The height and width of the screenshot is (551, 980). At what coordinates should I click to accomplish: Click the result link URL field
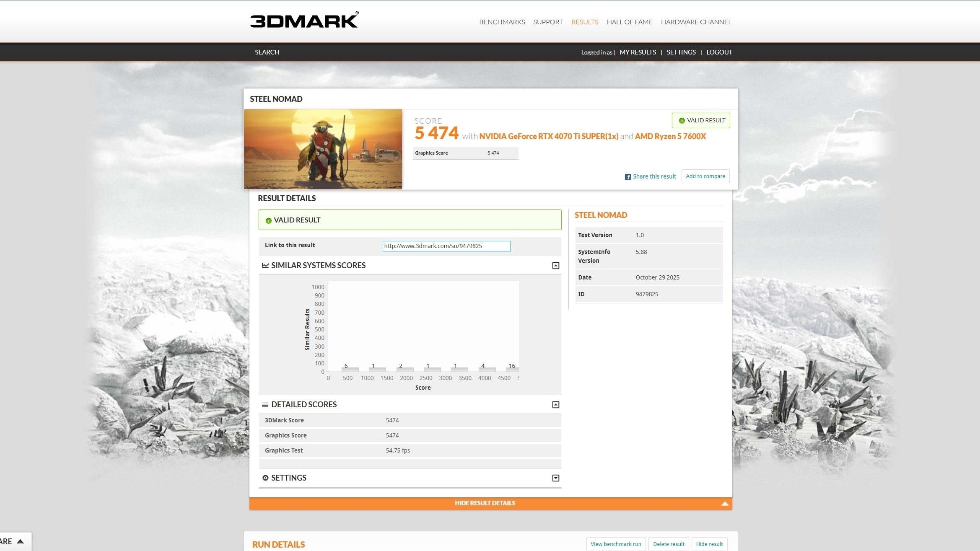coord(446,246)
